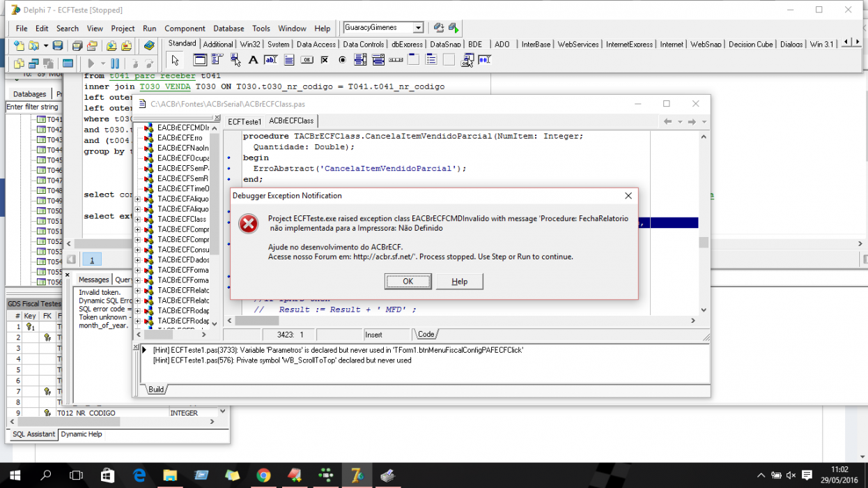The height and width of the screenshot is (488, 868).
Task: Switch to the Data Access palette tab
Action: coord(316,44)
